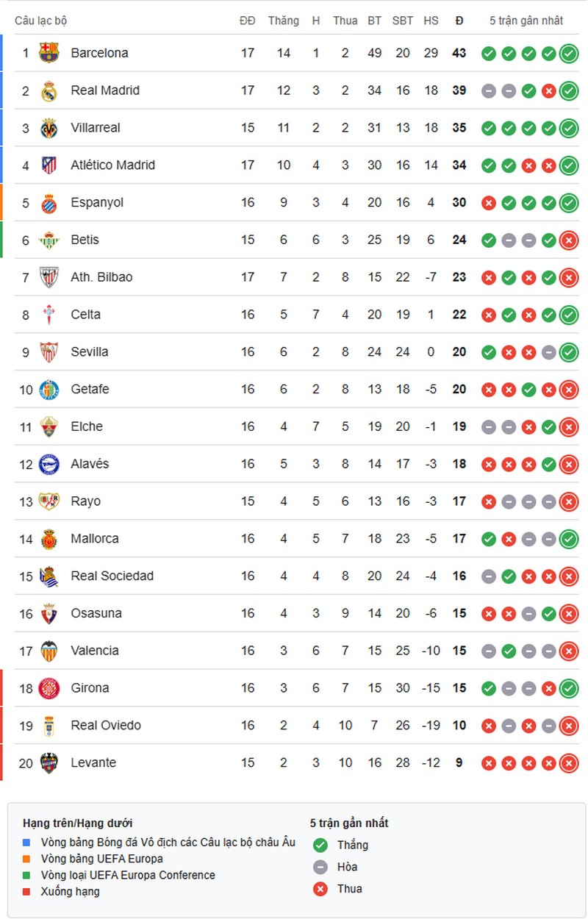Select Sevilla's crest icon
588x919 pixels.
tap(49, 351)
